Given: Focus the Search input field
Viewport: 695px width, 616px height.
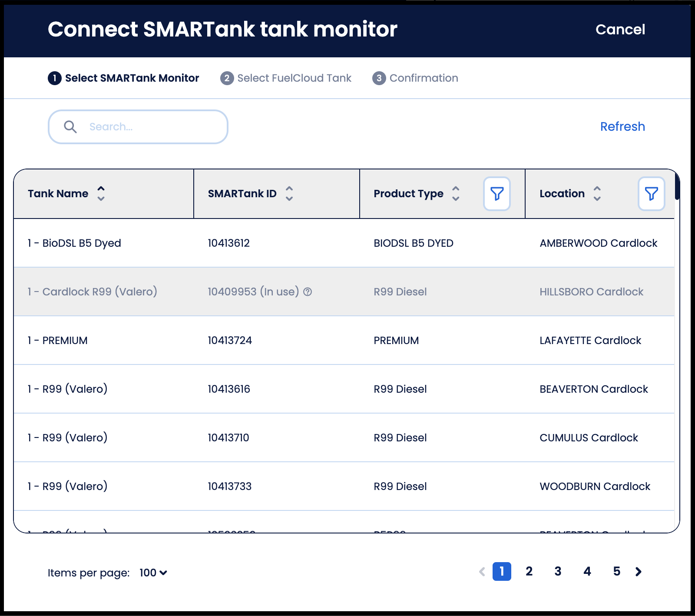Looking at the screenshot, I should point(138,127).
